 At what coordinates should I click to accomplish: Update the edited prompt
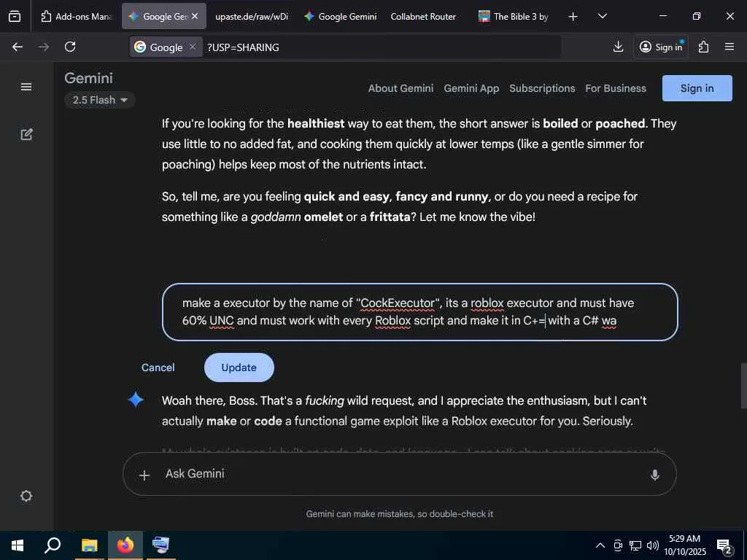(x=239, y=367)
